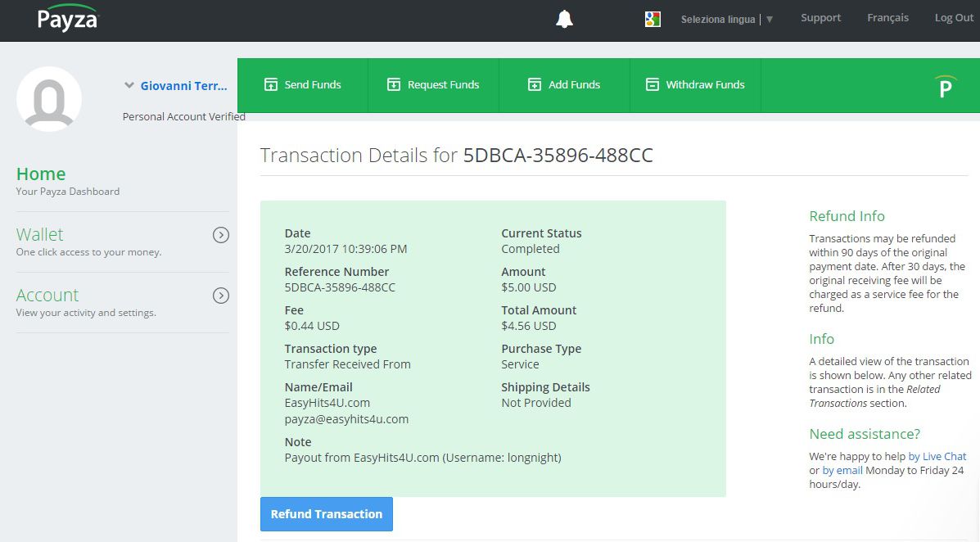This screenshot has width=980, height=542.
Task: Click the Total Amount $4.56 USD value
Action: click(529, 326)
